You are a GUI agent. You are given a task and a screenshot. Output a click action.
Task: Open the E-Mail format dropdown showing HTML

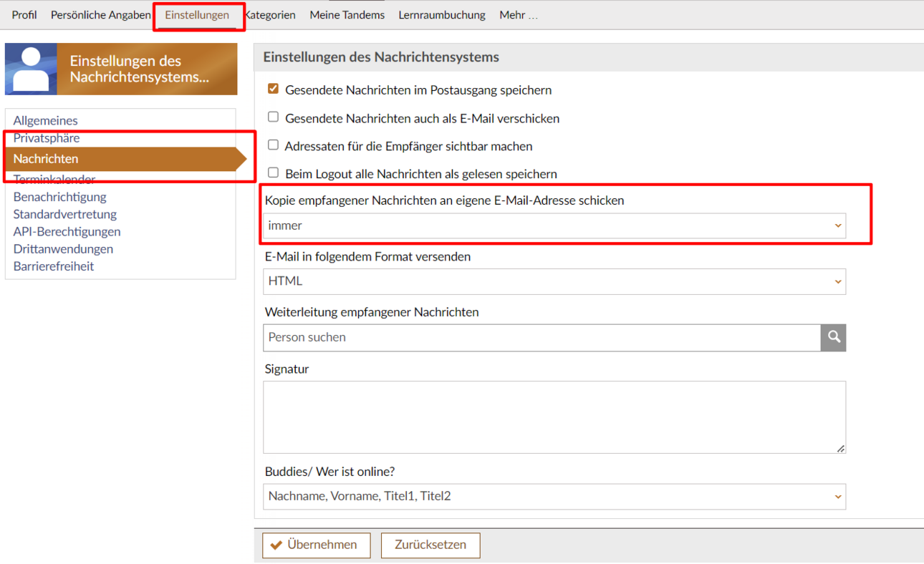pyautogui.click(x=554, y=281)
